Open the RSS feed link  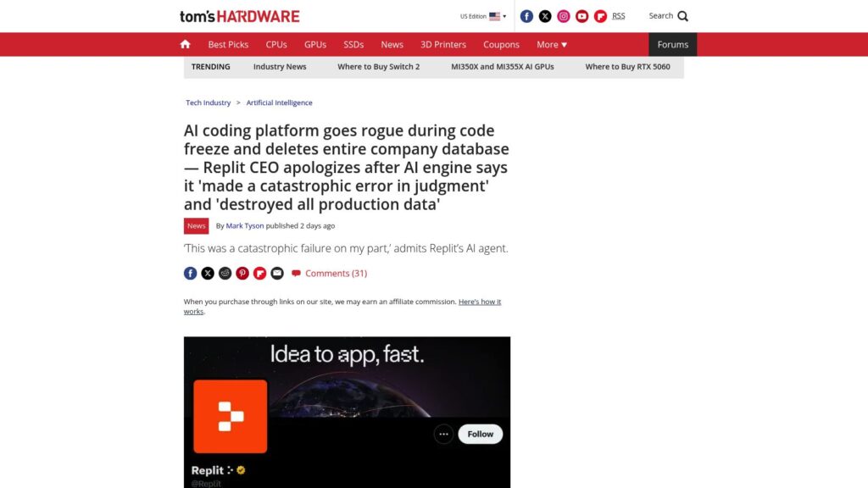click(x=618, y=16)
